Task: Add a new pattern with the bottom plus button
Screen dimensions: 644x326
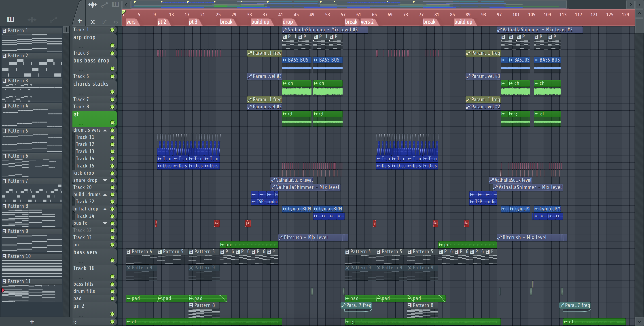Action: tap(32, 322)
